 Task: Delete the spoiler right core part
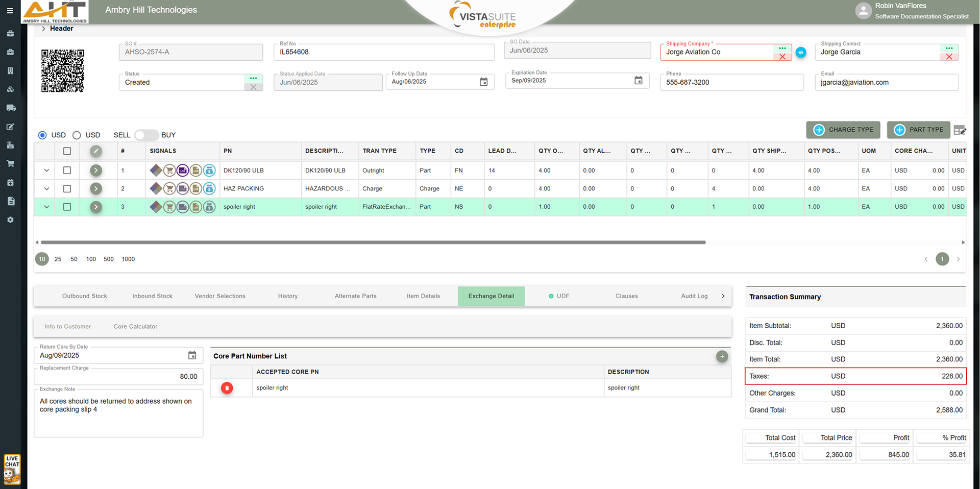227,388
